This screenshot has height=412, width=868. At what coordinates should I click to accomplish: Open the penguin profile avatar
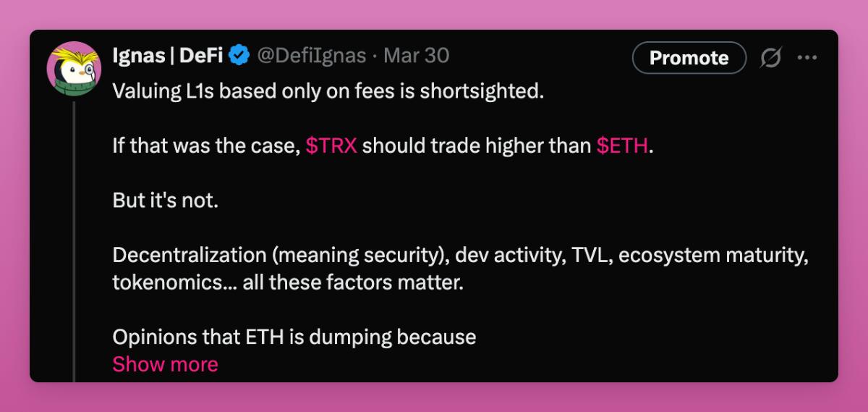(x=73, y=69)
